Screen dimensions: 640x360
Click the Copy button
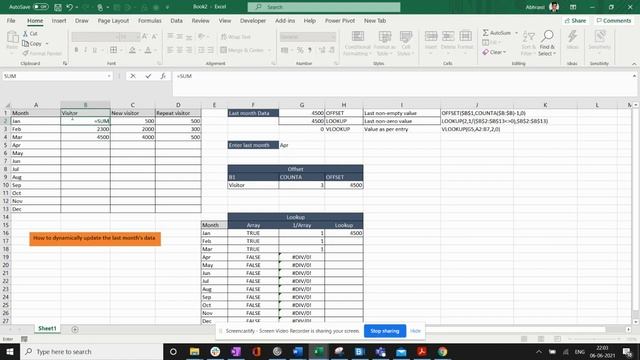point(32,43)
